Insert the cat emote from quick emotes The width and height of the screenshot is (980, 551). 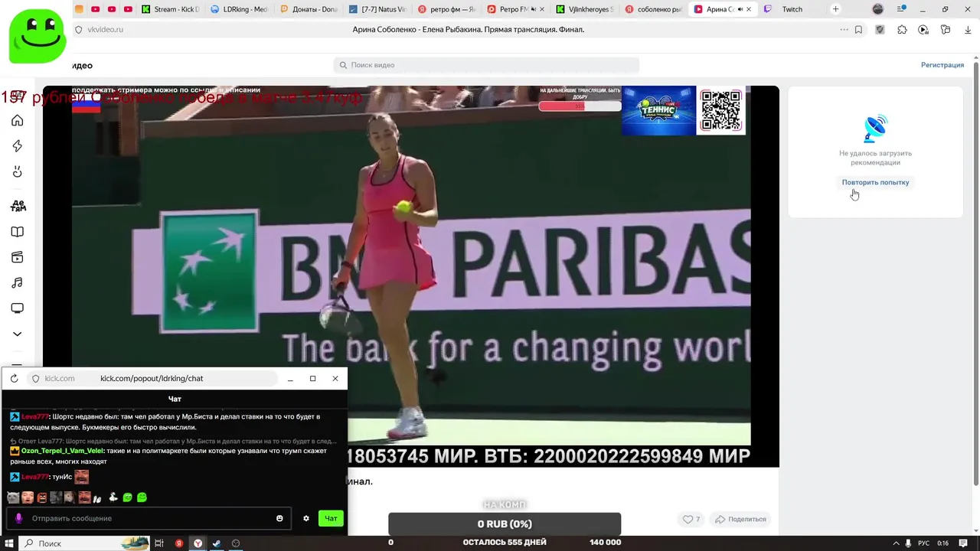pyautogui.click(x=13, y=497)
